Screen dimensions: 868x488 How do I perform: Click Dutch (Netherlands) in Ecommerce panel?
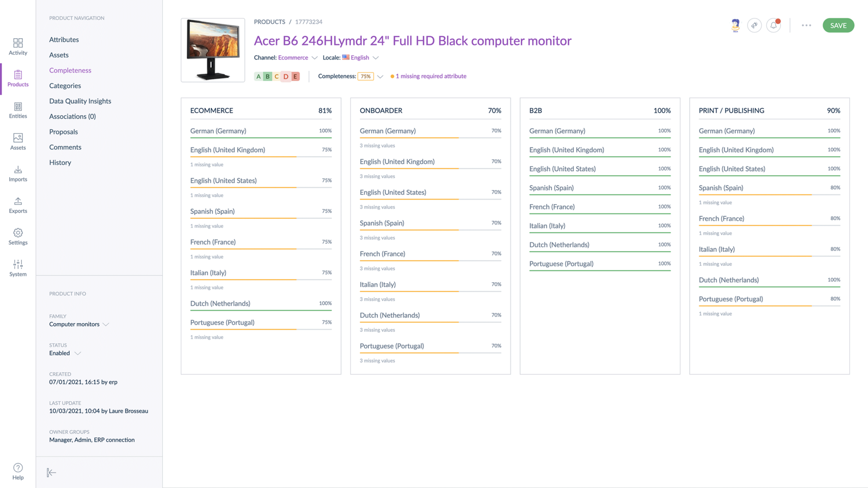click(220, 303)
